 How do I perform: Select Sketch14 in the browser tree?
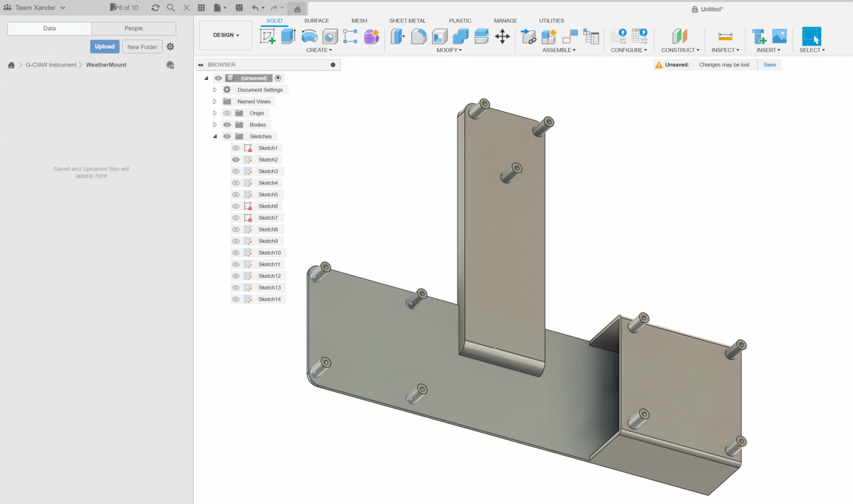point(269,299)
